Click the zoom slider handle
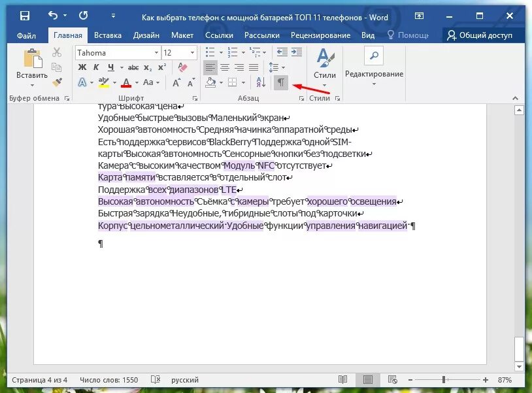Image resolution: width=532 pixels, height=393 pixels. [444, 380]
